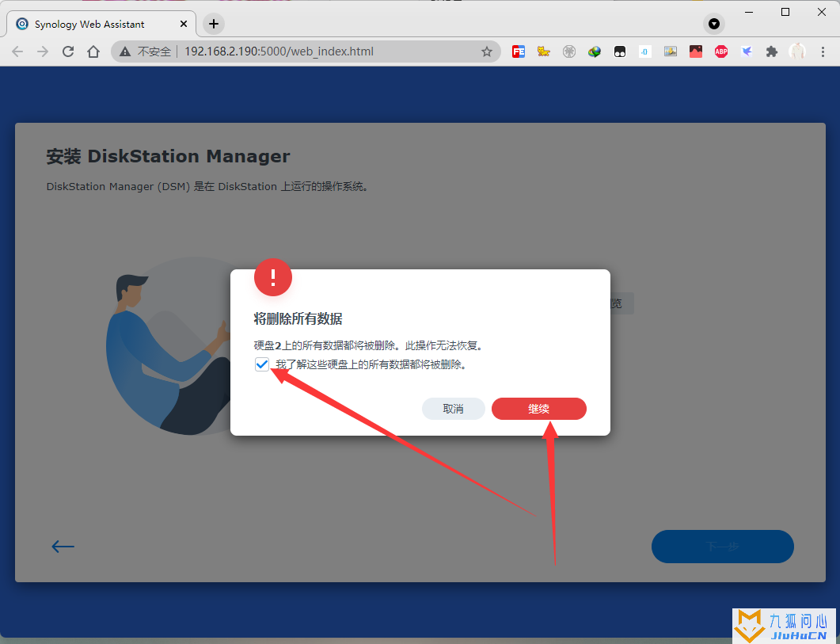This screenshot has width=840, height=644.
Task: Click browser forward navigation arrow
Action: click(x=43, y=51)
